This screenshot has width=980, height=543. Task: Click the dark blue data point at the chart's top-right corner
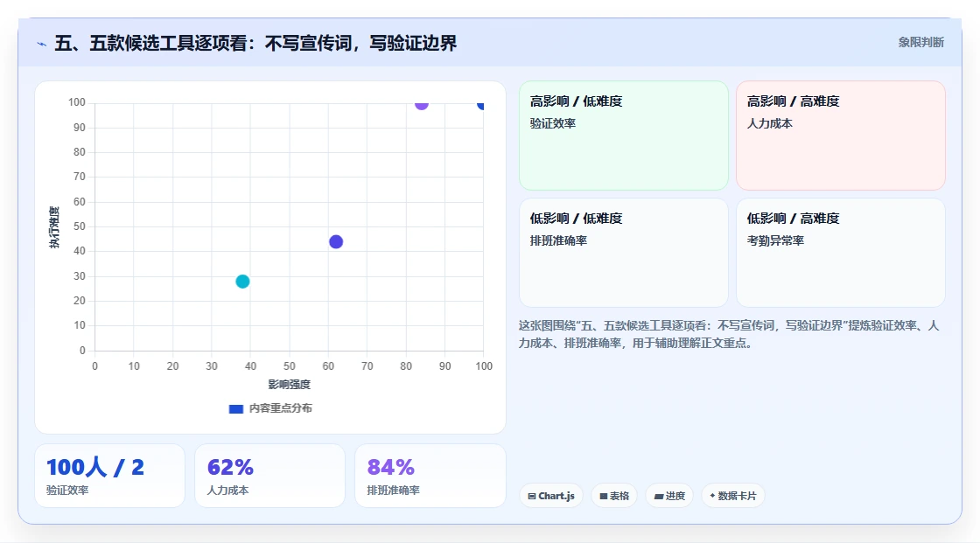point(480,104)
